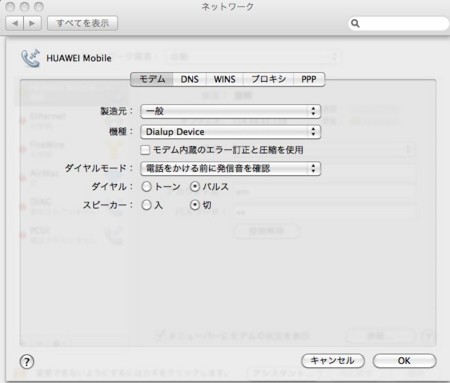Switch to the DNS tab
450x383 pixels.
tap(190, 79)
